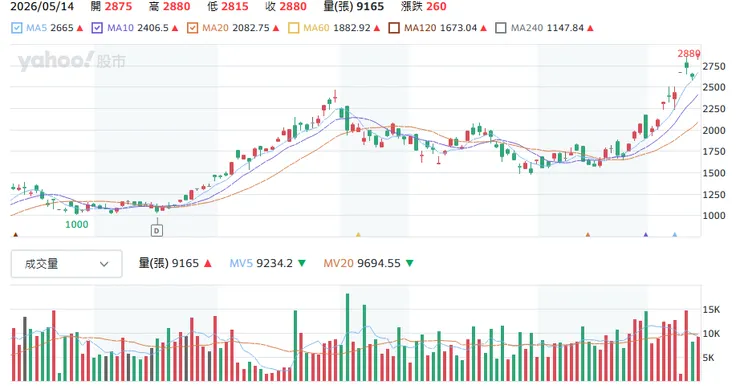The image size is (740, 388).
Task: Click the MA5 value 2665
Action: pyautogui.click(x=62, y=28)
